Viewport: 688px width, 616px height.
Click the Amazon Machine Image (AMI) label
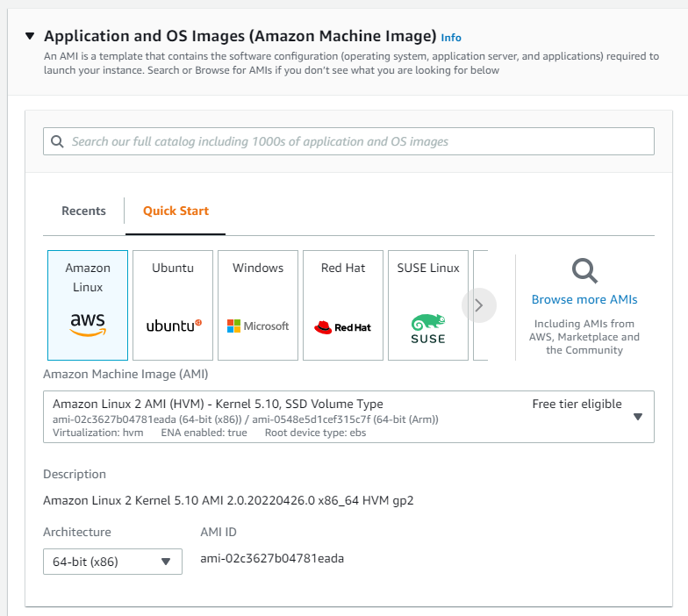pyautogui.click(x=125, y=374)
